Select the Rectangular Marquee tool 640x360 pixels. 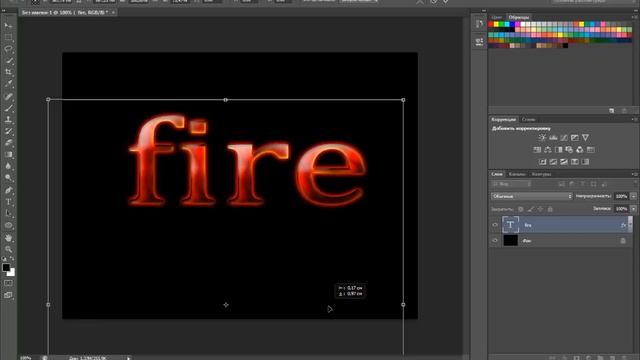tap(8, 37)
